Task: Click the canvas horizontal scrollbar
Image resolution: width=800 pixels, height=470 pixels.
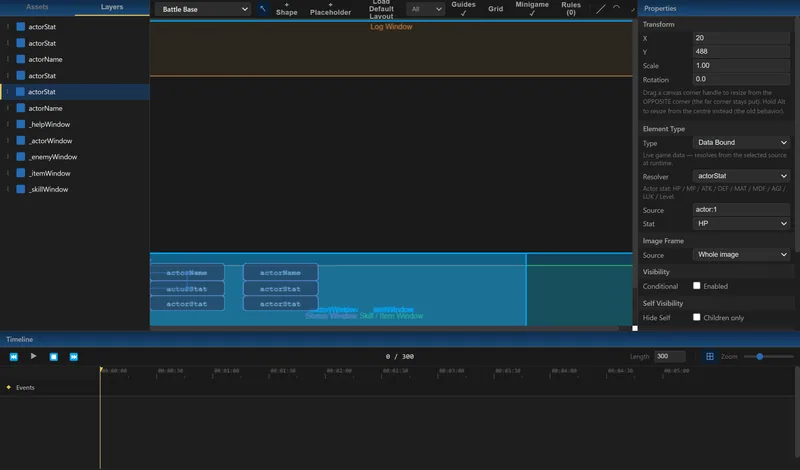Action: tap(384, 328)
